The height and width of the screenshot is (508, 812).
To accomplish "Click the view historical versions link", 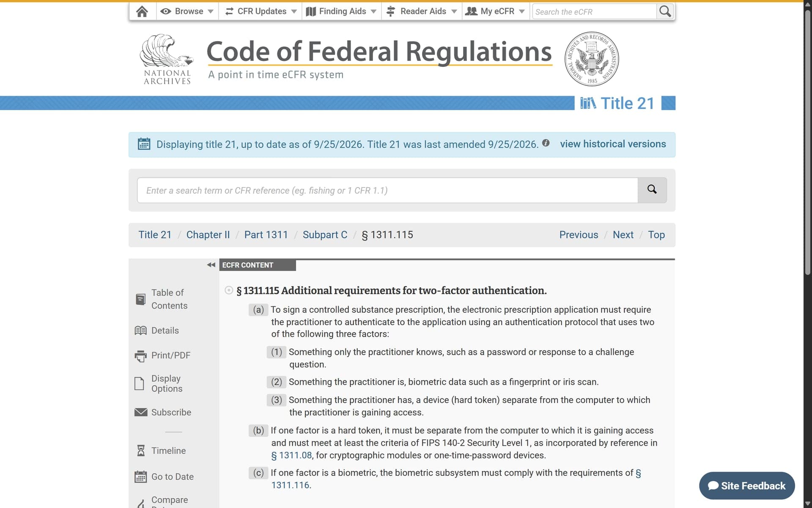I will coord(613,144).
